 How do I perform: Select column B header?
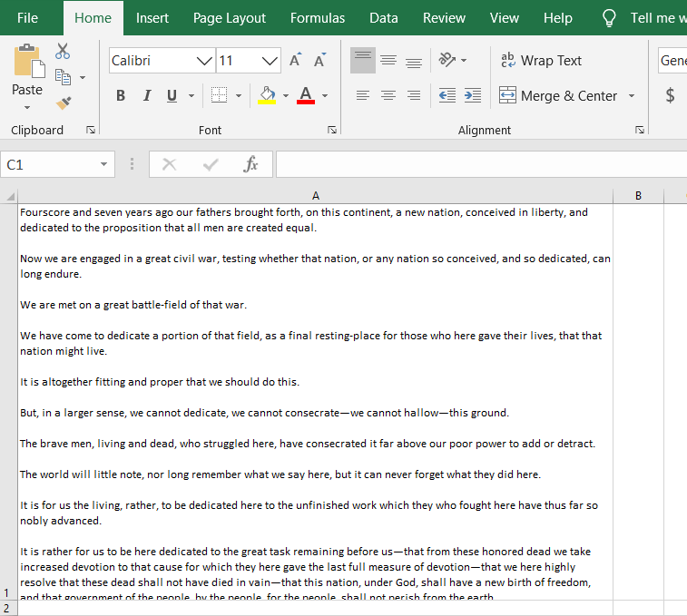click(638, 196)
